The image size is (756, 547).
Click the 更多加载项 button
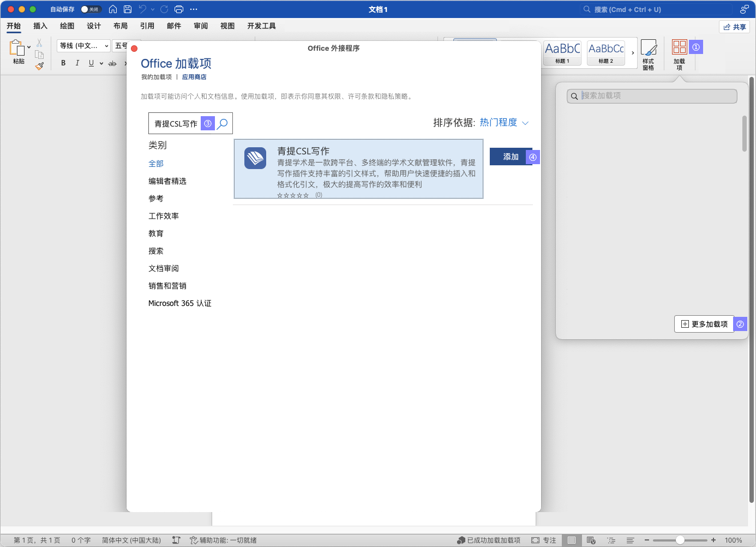click(704, 324)
